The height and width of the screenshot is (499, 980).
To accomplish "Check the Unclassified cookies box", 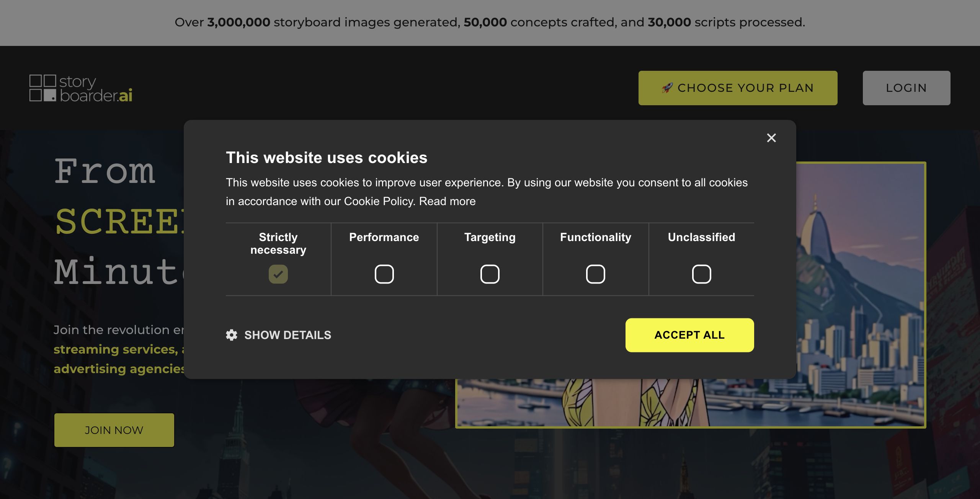I will coord(701,274).
